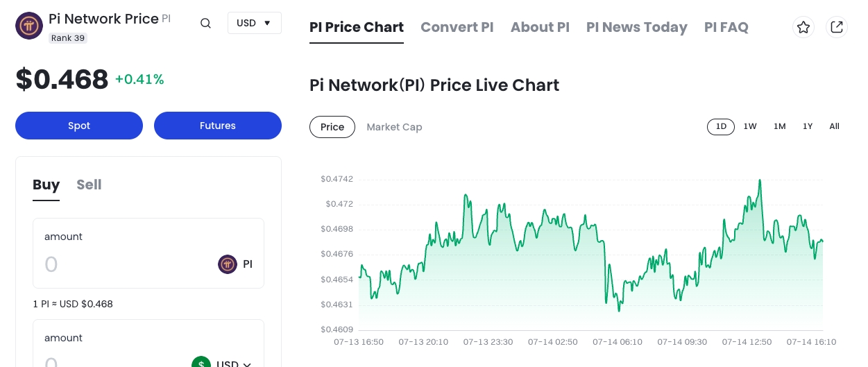
Task: Open the USD currency selector dropdown
Action: pos(254,23)
